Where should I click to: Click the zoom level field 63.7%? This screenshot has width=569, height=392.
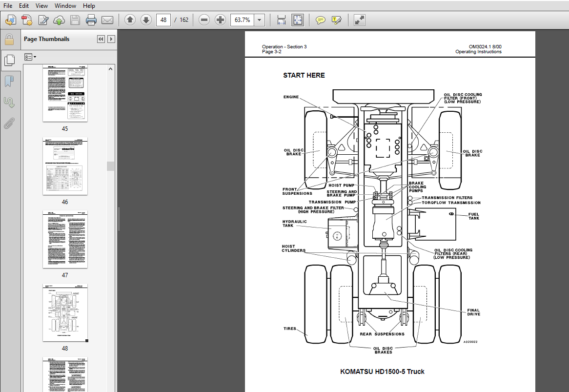243,20
